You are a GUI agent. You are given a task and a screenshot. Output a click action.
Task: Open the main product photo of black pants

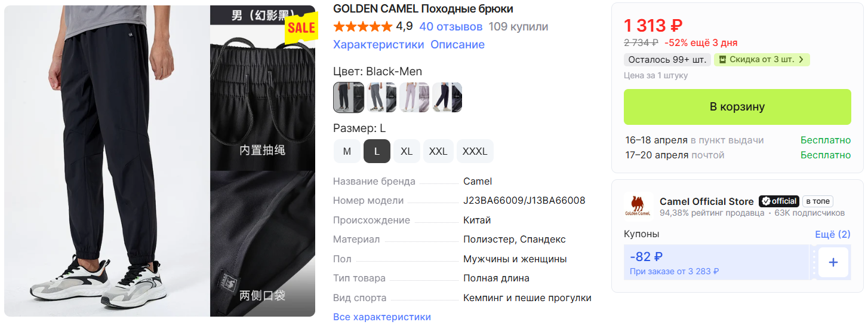click(x=107, y=161)
